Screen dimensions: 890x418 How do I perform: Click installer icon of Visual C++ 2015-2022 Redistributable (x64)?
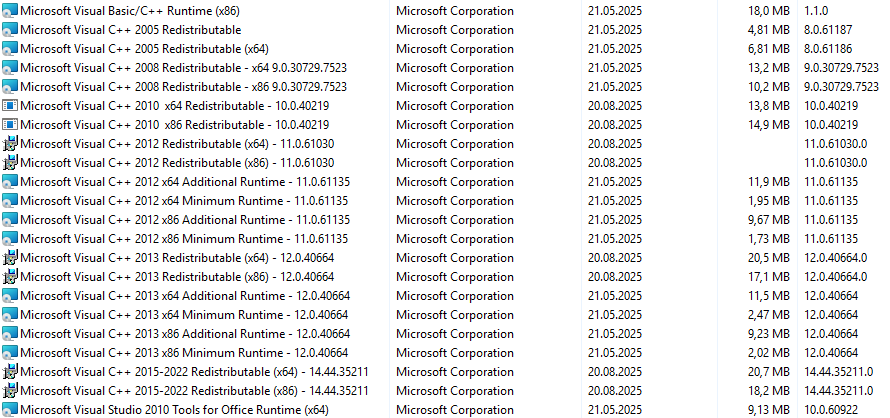[10, 372]
